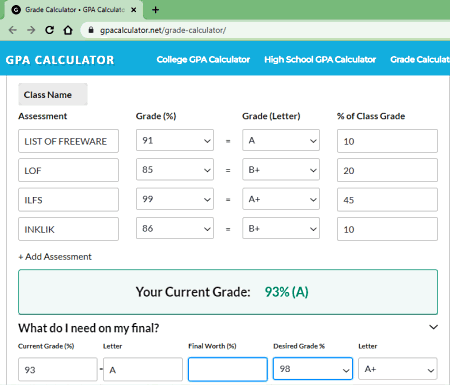This screenshot has width=450, height=385.
Task: Collapse the What do I need on my final section
Action: coord(433,327)
